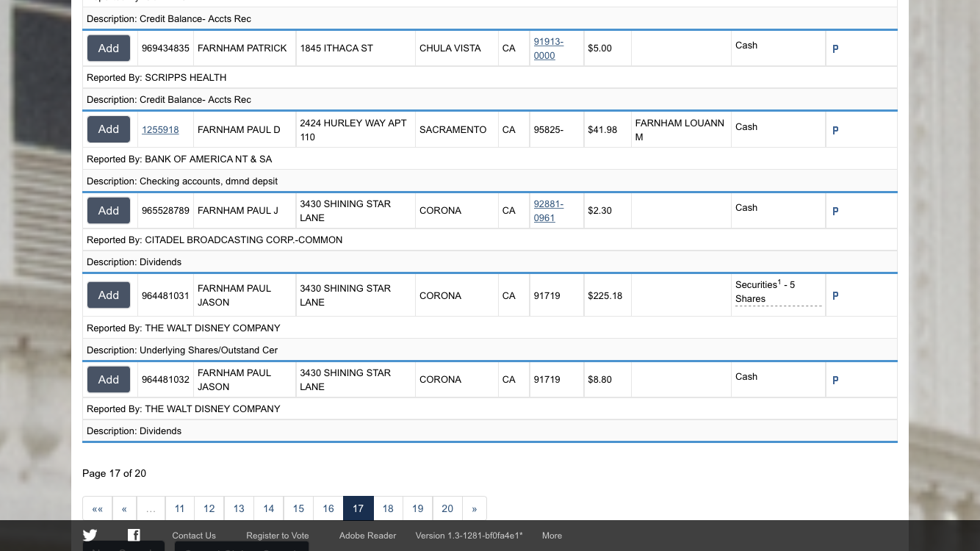Add the FARNHAM PAUL D claim

point(109,129)
